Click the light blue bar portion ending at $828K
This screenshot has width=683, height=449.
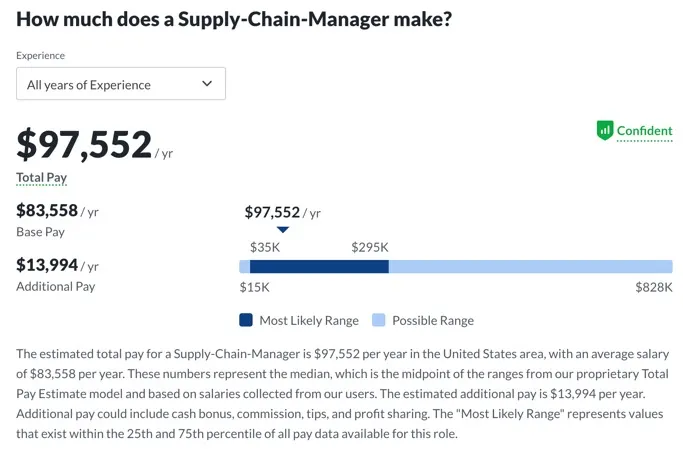[530, 267]
